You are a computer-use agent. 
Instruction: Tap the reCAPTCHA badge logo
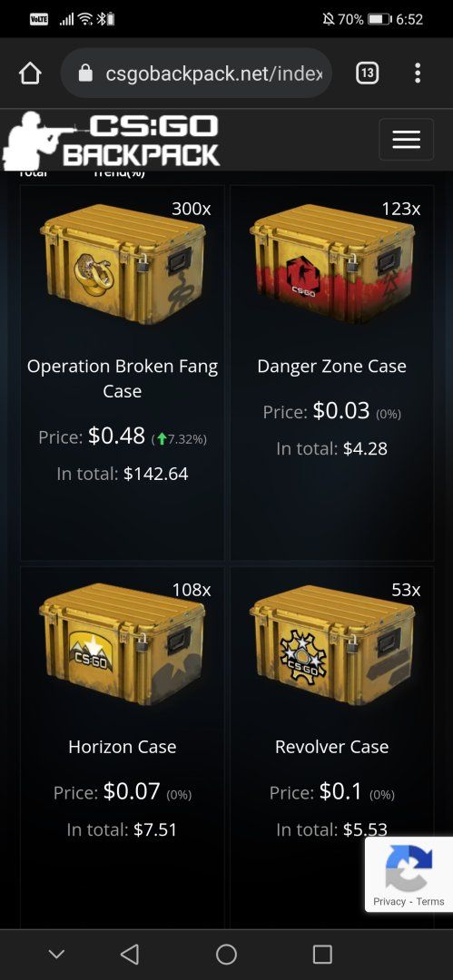coord(409,867)
